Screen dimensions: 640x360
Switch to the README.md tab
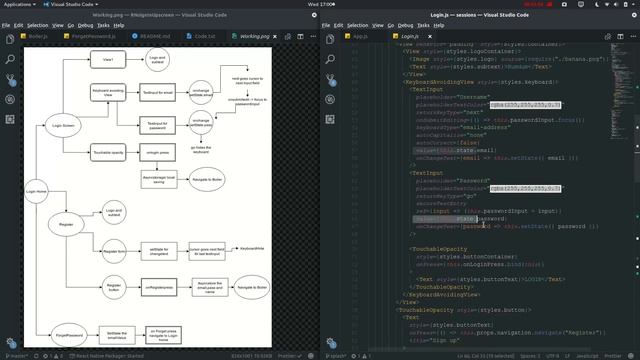pos(151,36)
